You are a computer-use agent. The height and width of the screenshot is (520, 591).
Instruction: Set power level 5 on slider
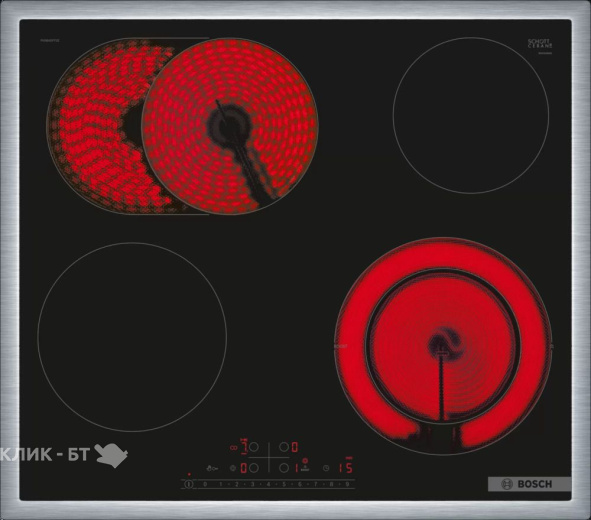284,484
